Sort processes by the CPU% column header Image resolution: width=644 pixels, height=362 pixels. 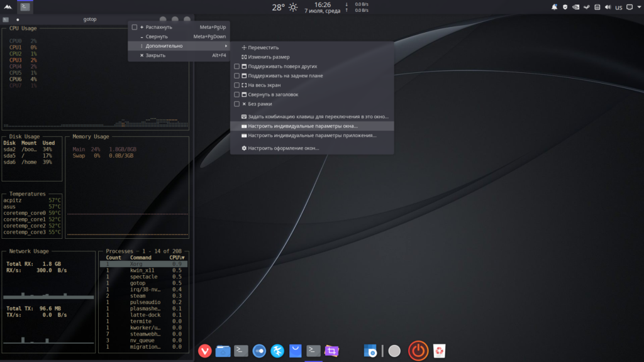pyautogui.click(x=177, y=258)
